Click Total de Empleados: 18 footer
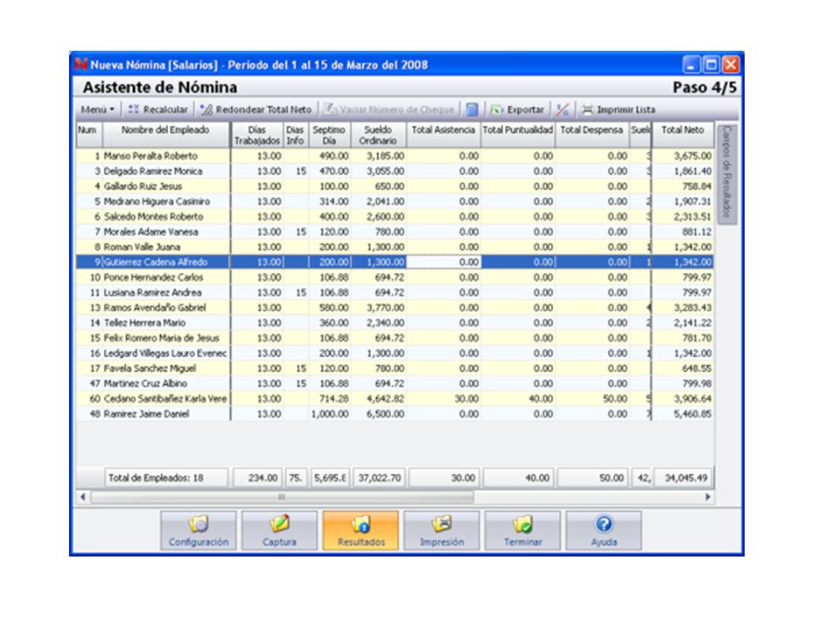 [165, 478]
